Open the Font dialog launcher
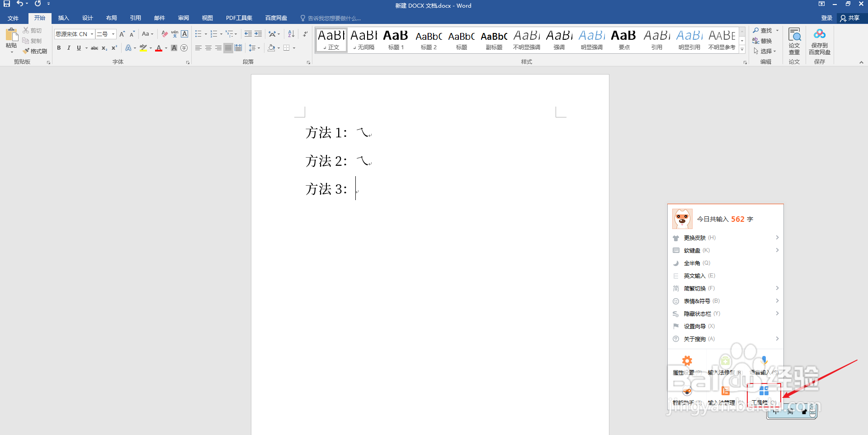The image size is (868, 435). click(x=188, y=62)
